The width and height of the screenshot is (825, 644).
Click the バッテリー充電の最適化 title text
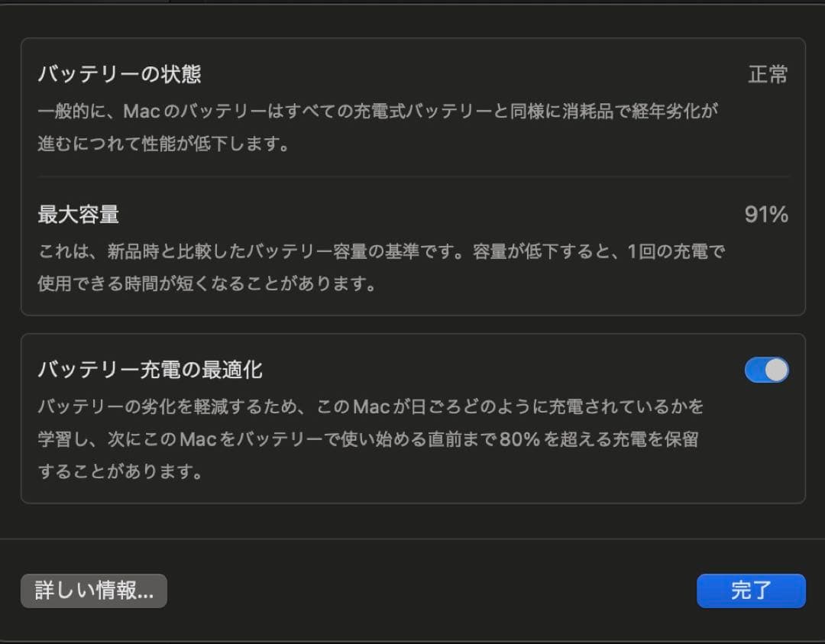click(150, 369)
